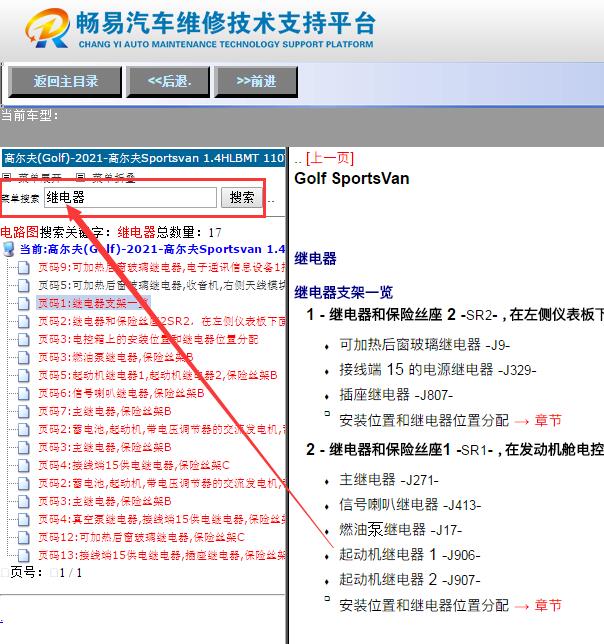Screen dimensions: 604x644
Task: Open result 页码5:起动机继电器1,起动机继电器2
Action: pos(158,375)
